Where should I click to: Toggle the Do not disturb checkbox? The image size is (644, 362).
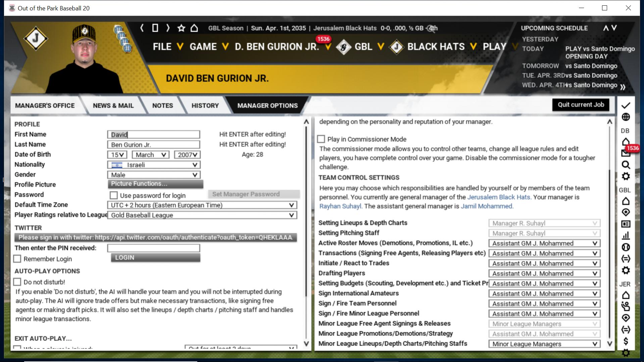[x=17, y=282]
